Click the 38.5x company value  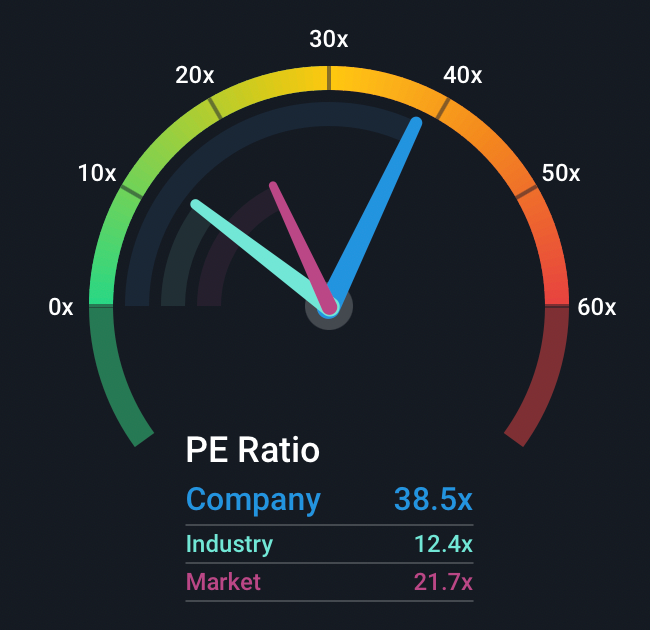tap(433, 499)
